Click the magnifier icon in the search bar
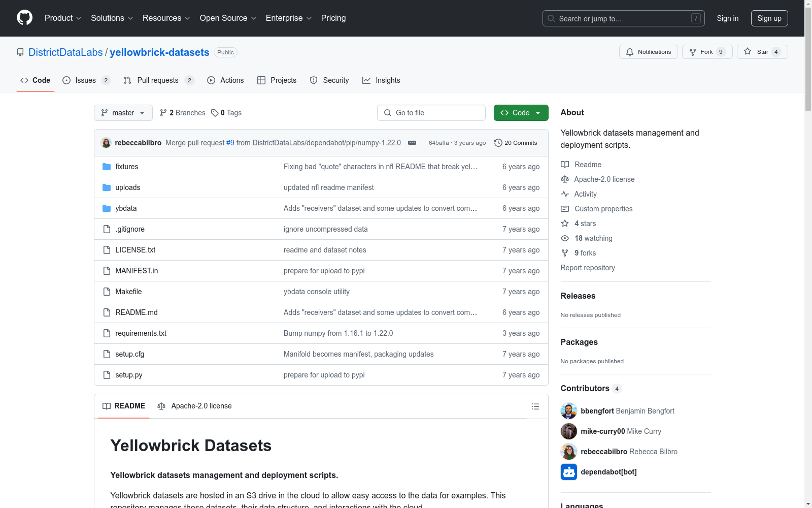 (x=551, y=18)
